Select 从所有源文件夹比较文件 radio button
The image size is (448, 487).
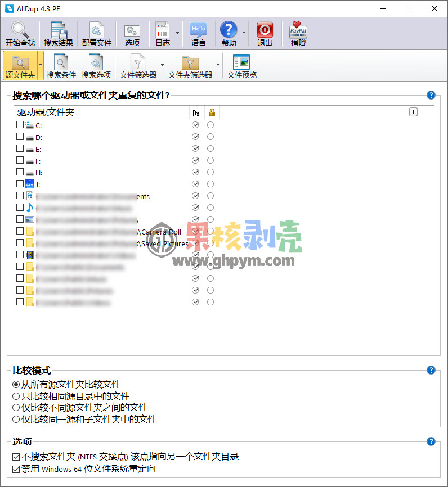[x=16, y=385]
